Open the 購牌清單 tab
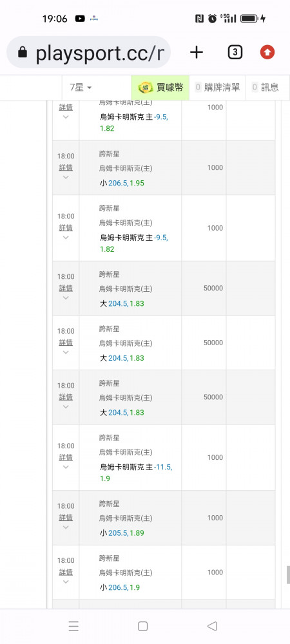The image size is (290, 644). pyautogui.click(x=217, y=87)
